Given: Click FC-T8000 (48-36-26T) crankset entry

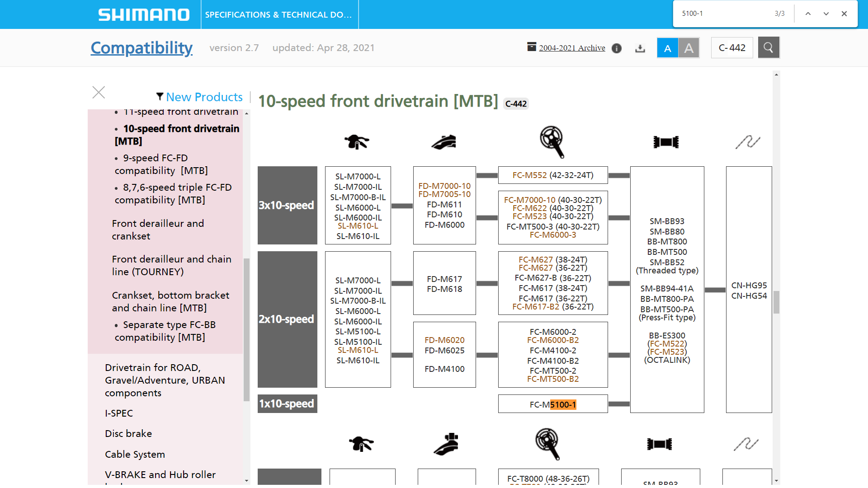Looking at the screenshot, I should pyautogui.click(x=548, y=479).
